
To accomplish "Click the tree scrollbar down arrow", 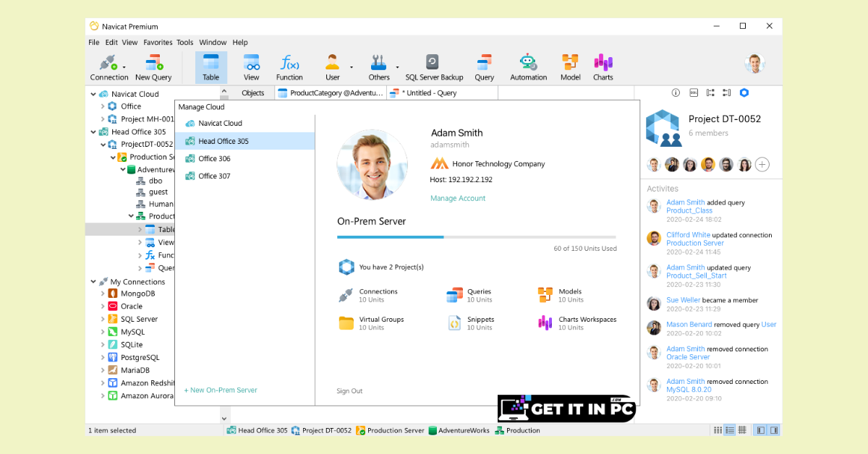I will pyautogui.click(x=224, y=418).
